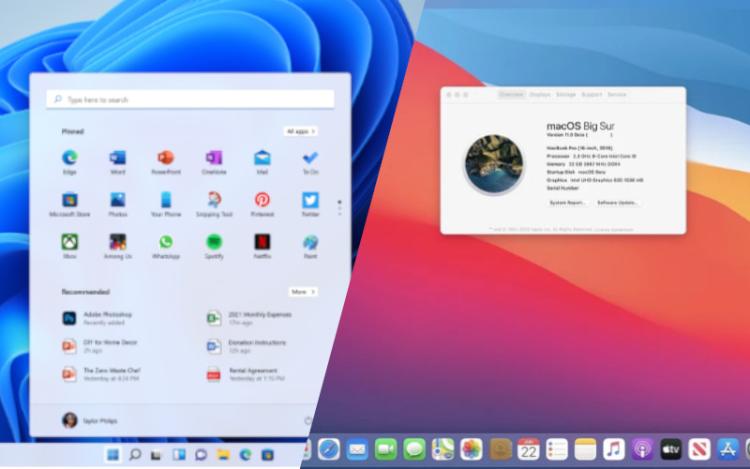Open Notes from the dock
Viewport: 750px width, 469px height.
585,449
